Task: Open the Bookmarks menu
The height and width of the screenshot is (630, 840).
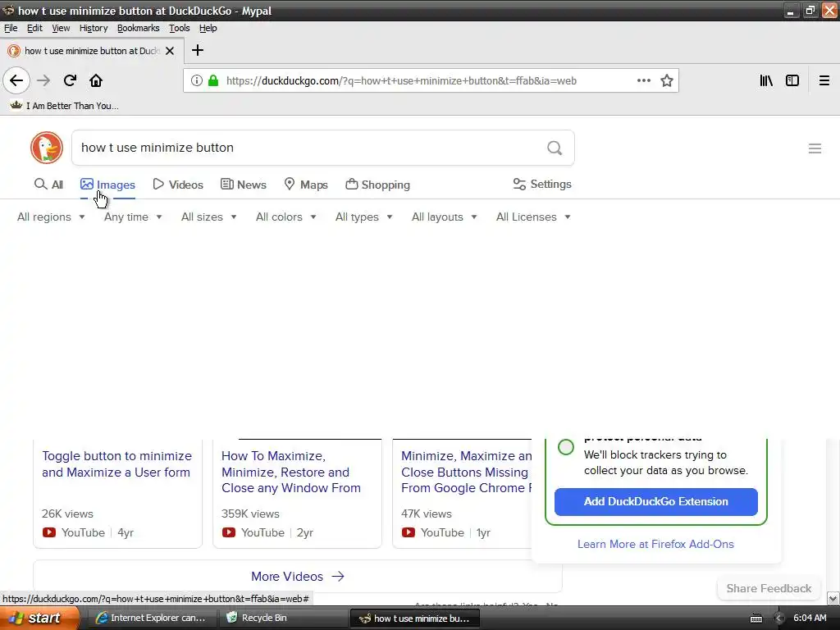Action: click(138, 28)
